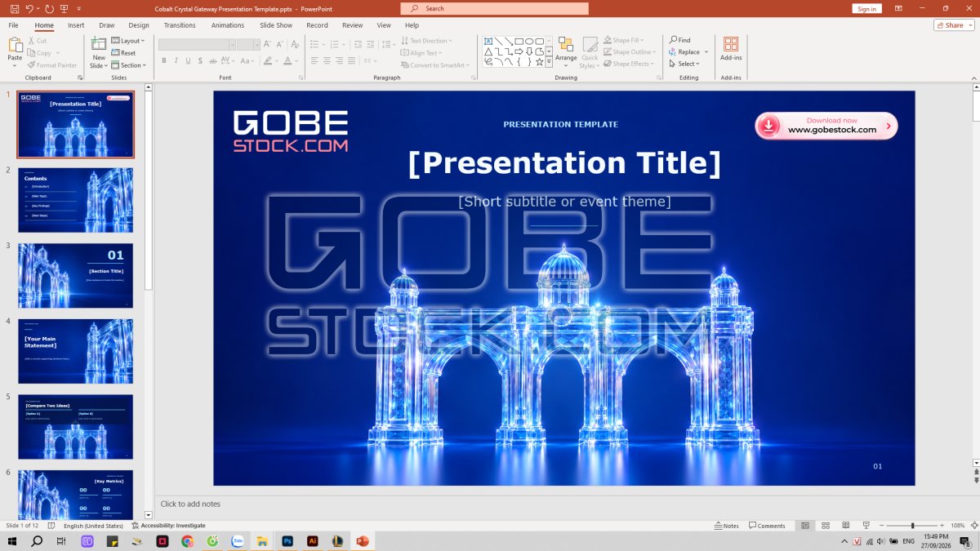Click the Paste clipboard icon
The image size is (980, 551).
pyautogui.click(x=15, y=45)
